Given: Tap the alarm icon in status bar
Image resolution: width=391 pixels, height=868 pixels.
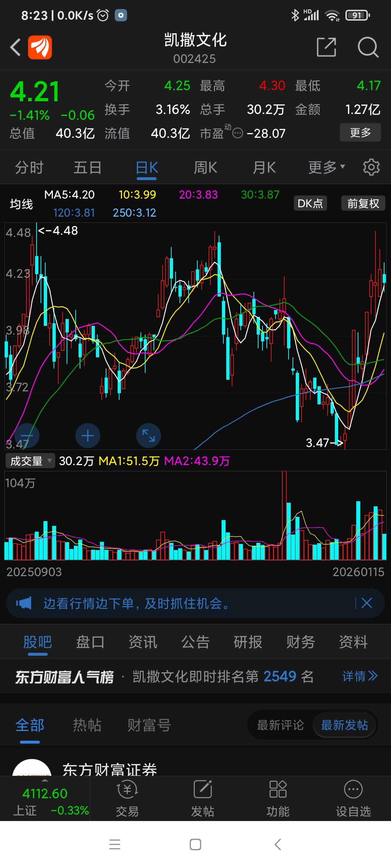Looking at the screenshot, I should point(103,15).
